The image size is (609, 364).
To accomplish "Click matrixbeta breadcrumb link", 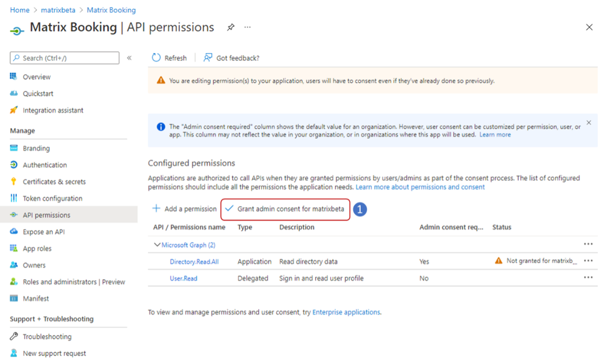I will (x=58, y=10).
